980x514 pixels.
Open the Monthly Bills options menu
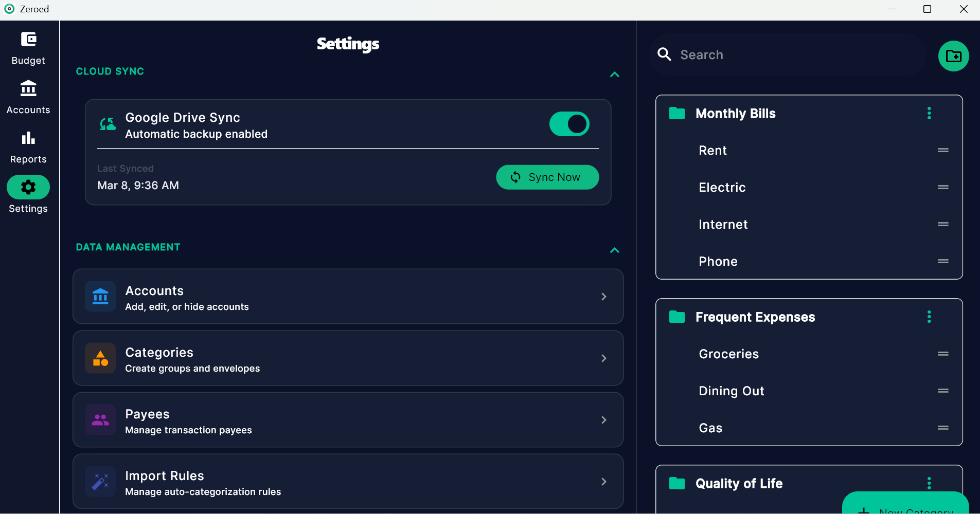point(929,113)
